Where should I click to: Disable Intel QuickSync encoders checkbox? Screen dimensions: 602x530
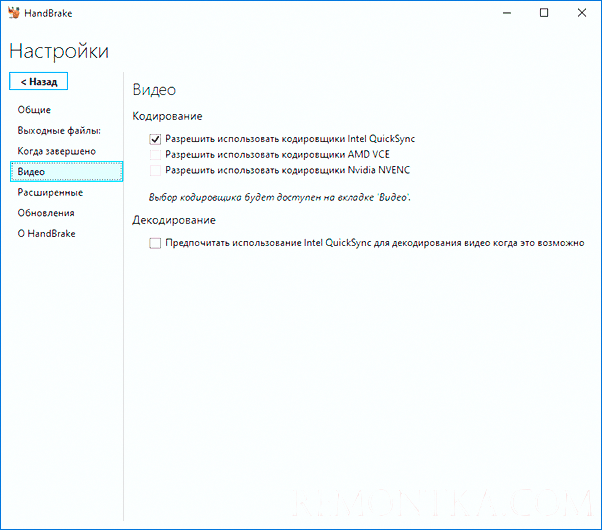155,139
